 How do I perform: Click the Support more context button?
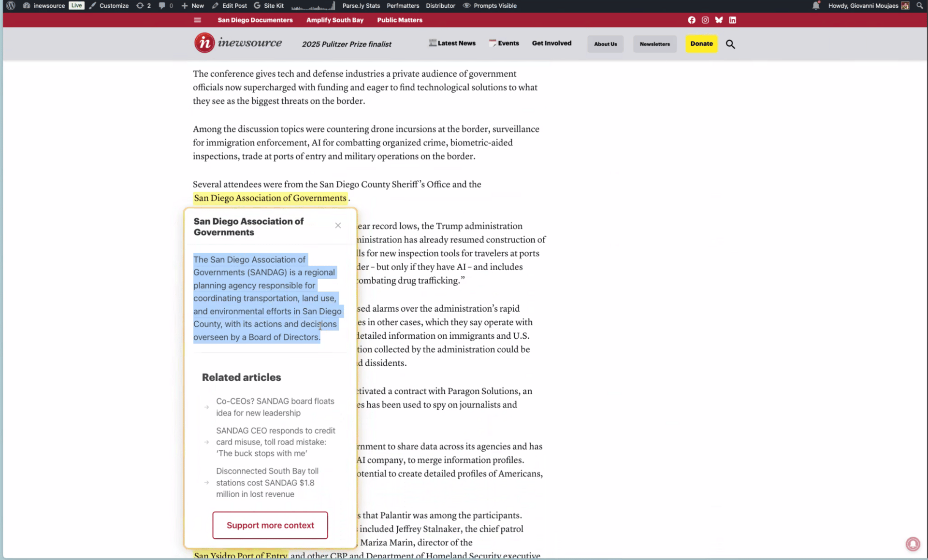tap(270, 525)
